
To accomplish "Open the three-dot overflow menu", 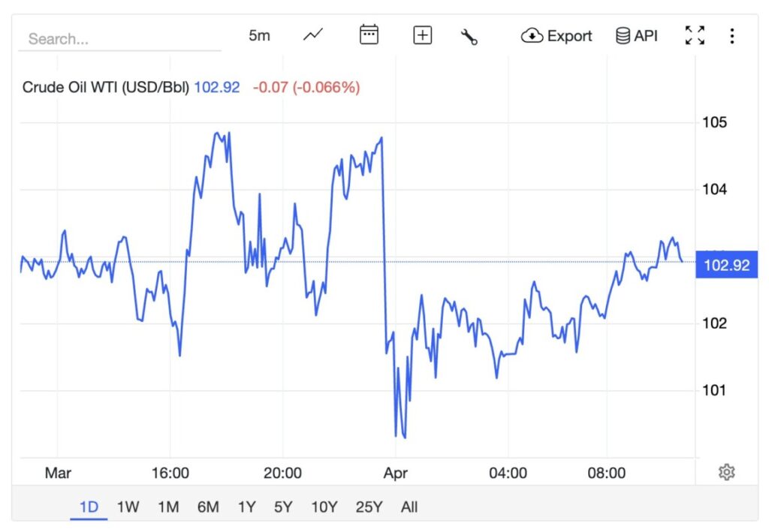I will tap(732, 35).
